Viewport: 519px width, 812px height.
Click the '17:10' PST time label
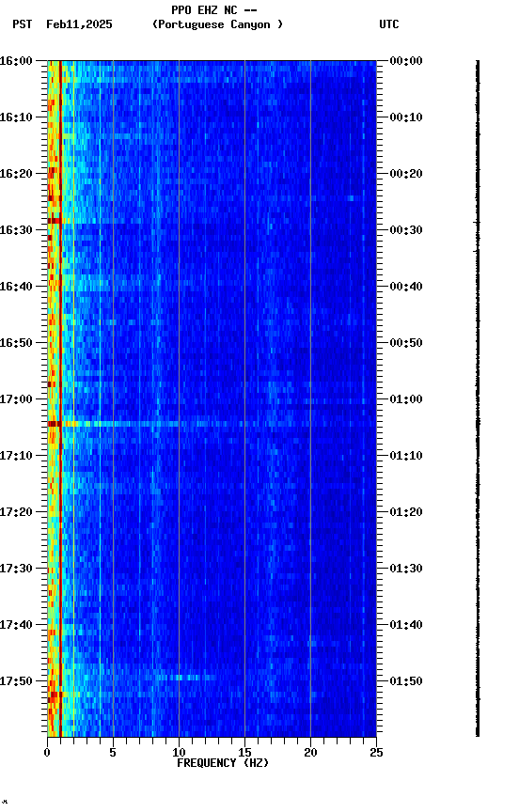[16, 456]
